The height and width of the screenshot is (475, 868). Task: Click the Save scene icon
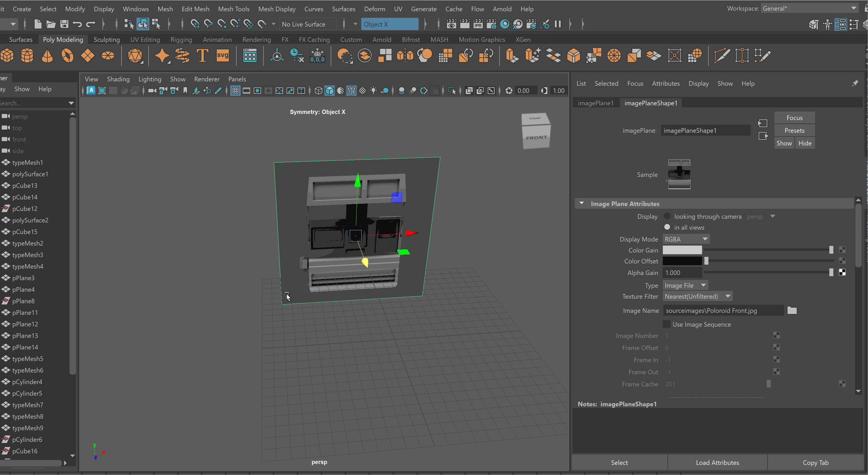tap(64, 24)
